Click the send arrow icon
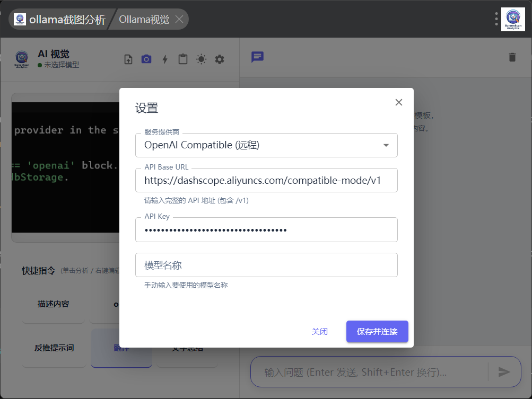Screen dimensions: 532x399 504,372
